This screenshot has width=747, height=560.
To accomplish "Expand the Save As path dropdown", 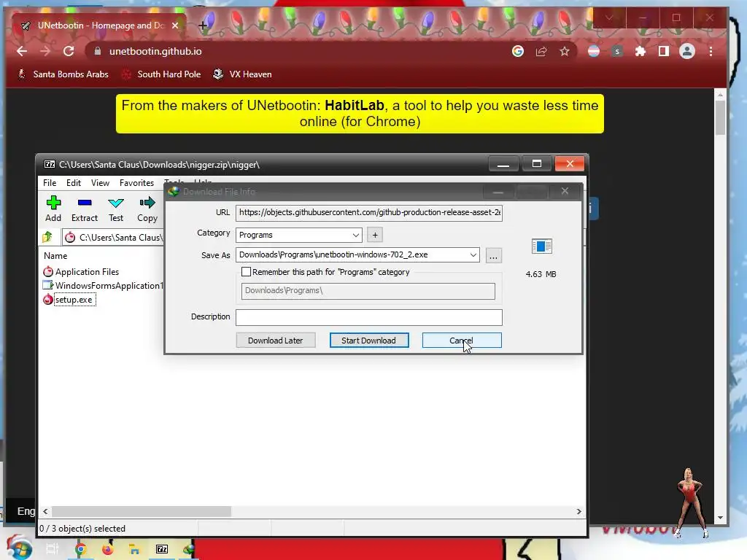I will pos(473,254).
